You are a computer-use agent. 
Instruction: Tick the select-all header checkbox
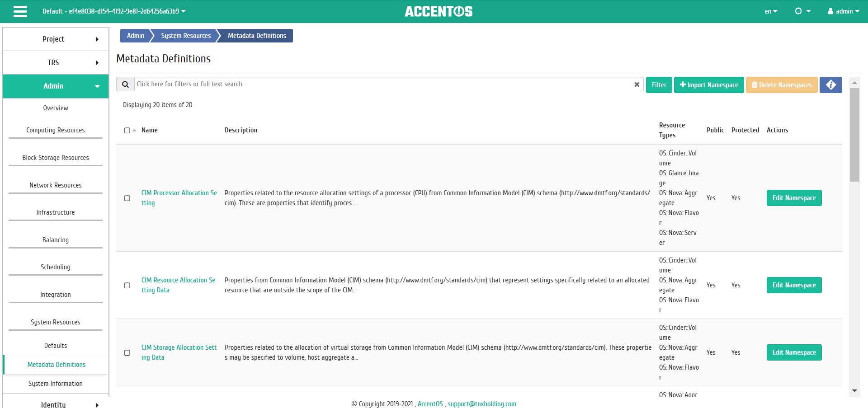pos(127,131)
